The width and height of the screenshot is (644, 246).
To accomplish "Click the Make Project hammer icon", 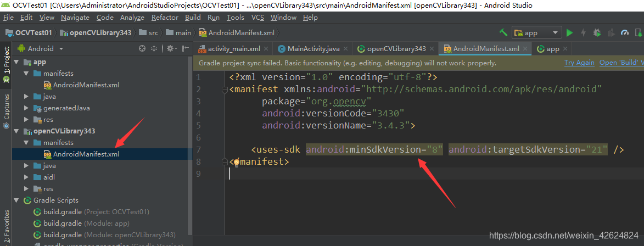I will (x=503, y=32).
